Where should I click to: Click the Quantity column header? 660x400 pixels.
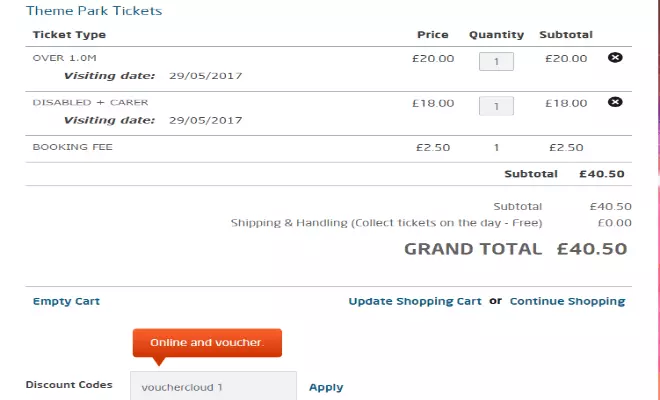click(x=496, y=35)
